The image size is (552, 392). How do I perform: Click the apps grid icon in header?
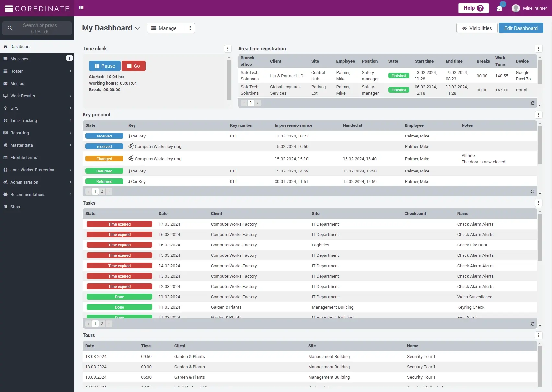[81, 8]
